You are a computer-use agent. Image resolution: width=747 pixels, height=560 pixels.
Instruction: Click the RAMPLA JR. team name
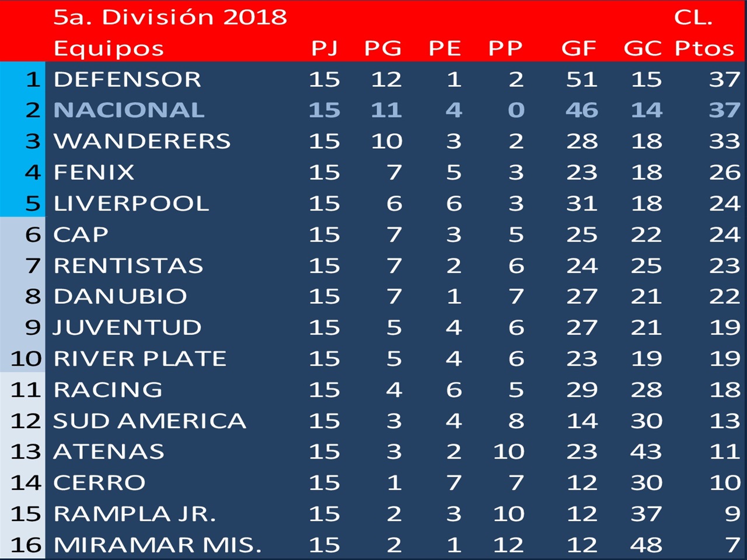tap(135, 514)
